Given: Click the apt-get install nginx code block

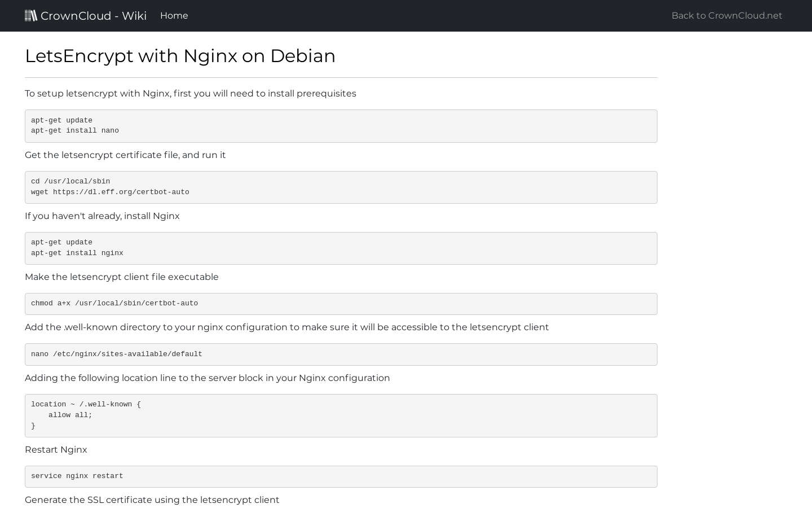Looking at the screenshot, I should [x=341, y=248].
